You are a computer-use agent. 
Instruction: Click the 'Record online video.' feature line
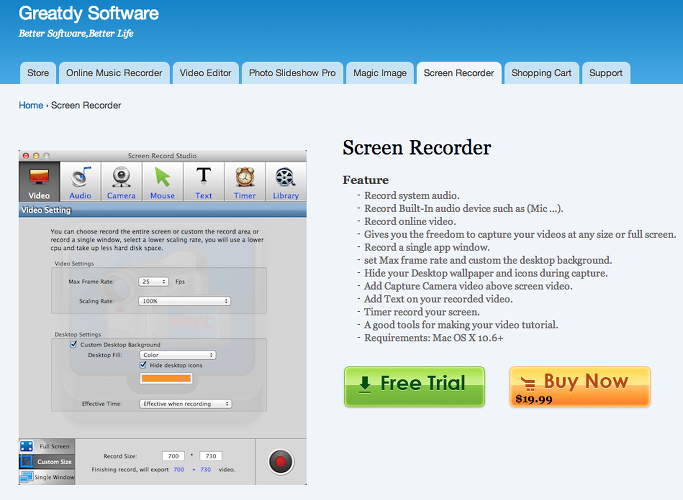410,221
